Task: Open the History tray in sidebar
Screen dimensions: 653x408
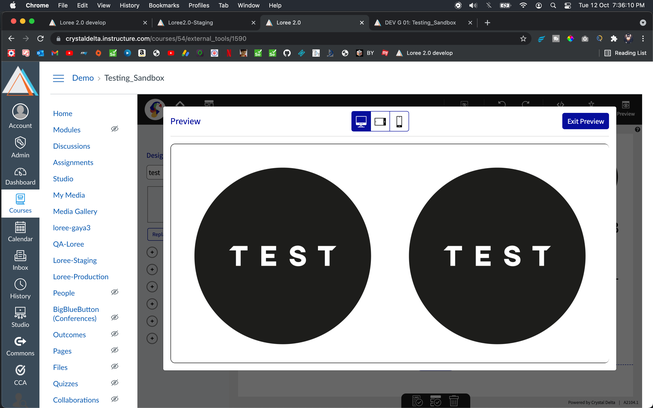Action: tap(20, 289)
